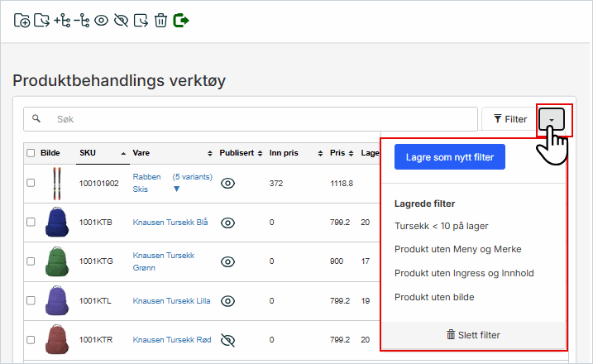
Task: Tick the checkbox for Knausen Tursekk Blå
Action: (x=31, y=223)
